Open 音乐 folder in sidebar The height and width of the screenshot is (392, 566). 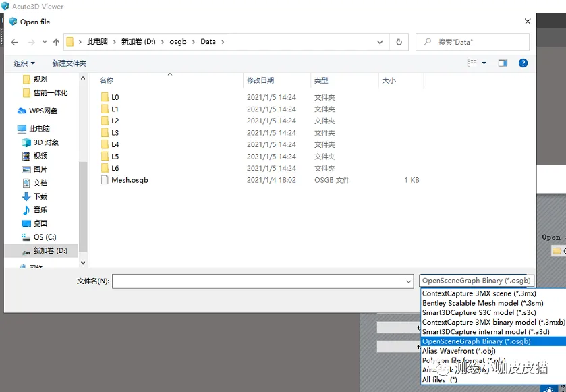(40, 210)
